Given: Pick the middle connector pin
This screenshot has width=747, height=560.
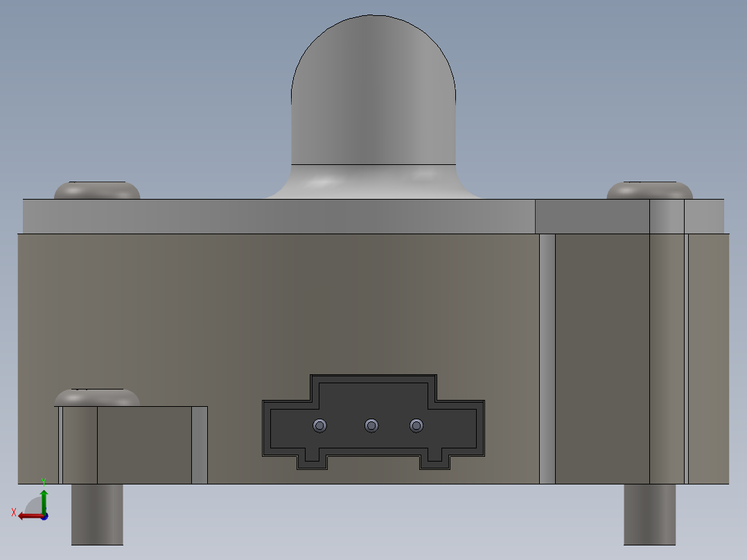Looking at the screenshot, I should [371, 425].
